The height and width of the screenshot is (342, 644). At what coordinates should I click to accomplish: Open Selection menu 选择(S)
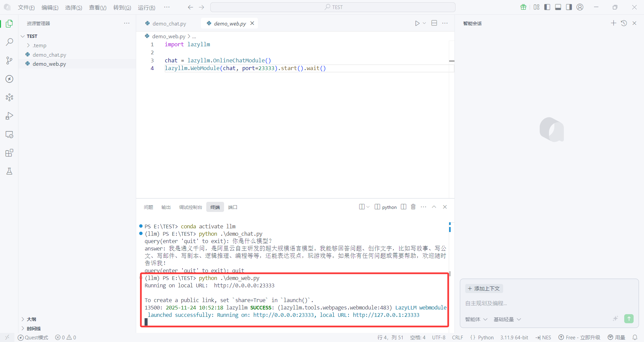point(73,7)
